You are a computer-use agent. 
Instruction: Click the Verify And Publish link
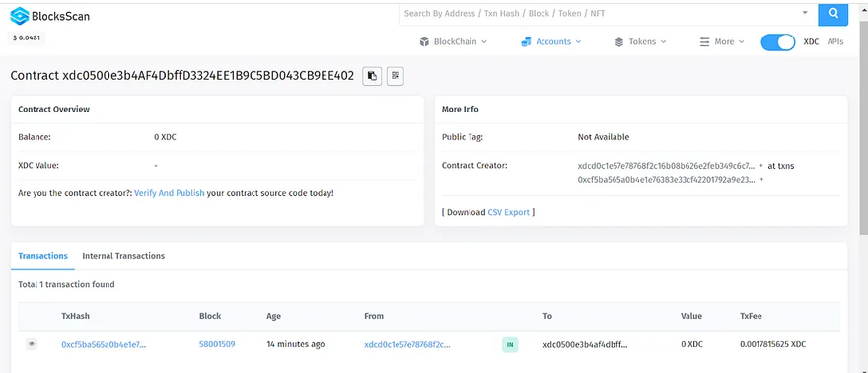click(170, 193)
